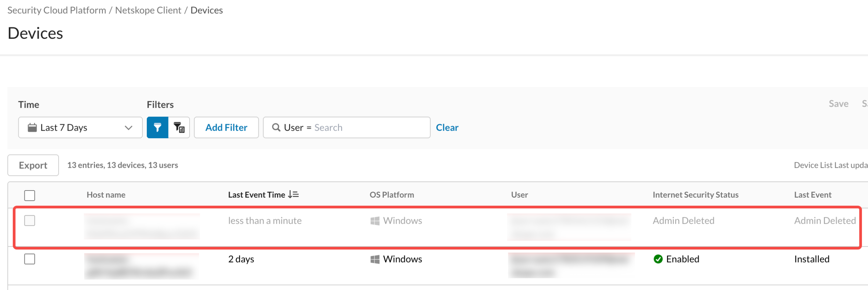The width and height of the screenshot is (868, 290).
Task: Click the Export button
Action: (x=33, y=165)
